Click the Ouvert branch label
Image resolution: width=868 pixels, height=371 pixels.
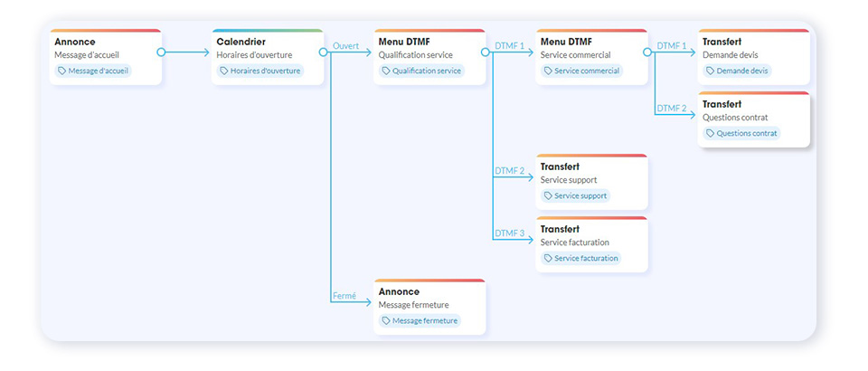click(x=346, y=45)
